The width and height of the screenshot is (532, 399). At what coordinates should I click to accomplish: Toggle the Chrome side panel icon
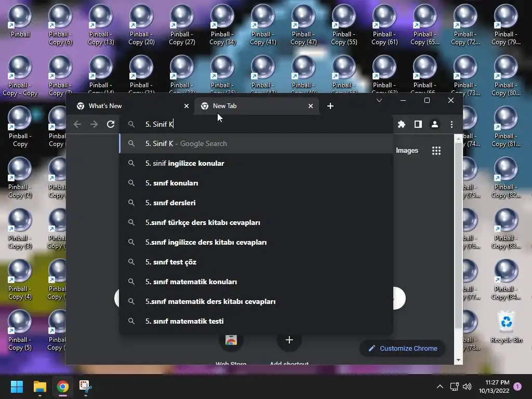tap(418, 125)
